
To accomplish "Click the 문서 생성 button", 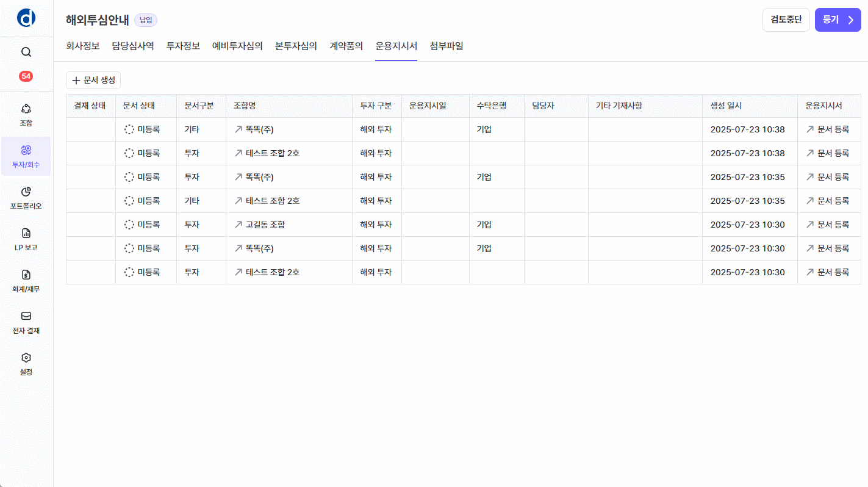I will click(x=93, y=80).
